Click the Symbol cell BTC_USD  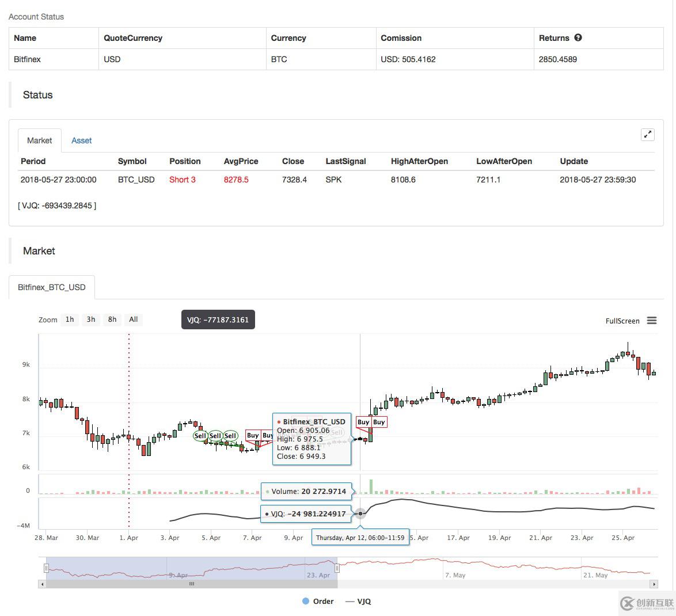tap(136, 180)
